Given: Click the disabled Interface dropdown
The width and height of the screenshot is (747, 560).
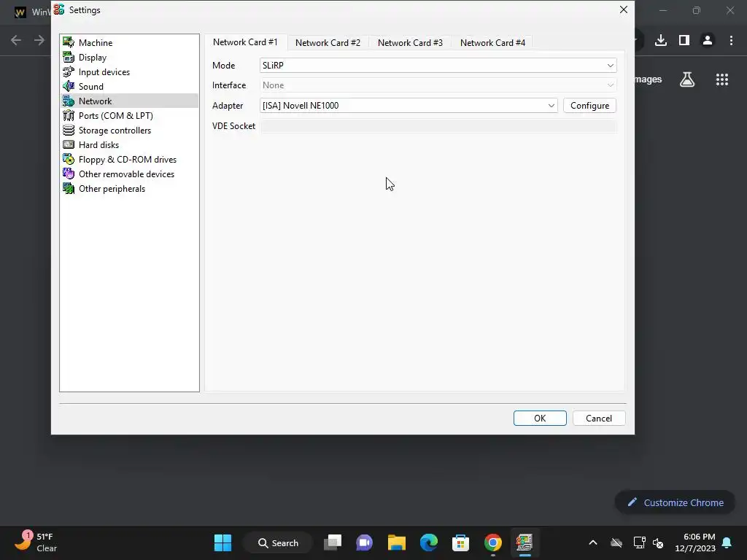Looking at the screenshot, I should tap(438, 85).
